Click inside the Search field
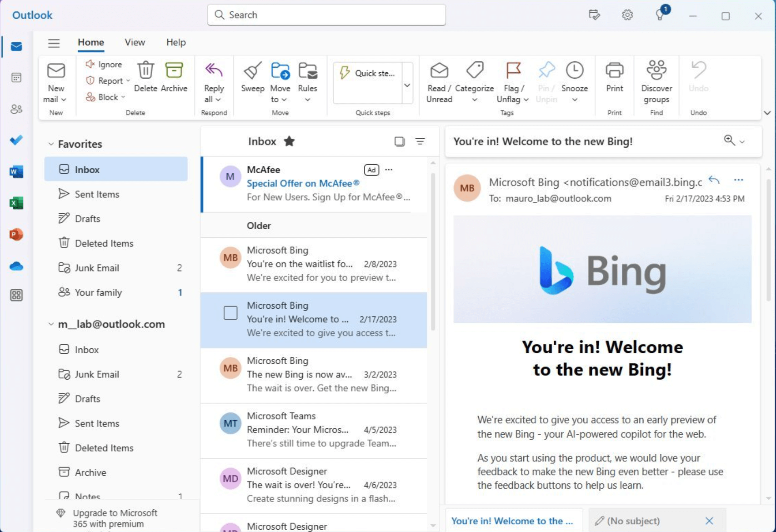This screenshot has height=532, width=776. pyautogui.click(x=326, y=15)
